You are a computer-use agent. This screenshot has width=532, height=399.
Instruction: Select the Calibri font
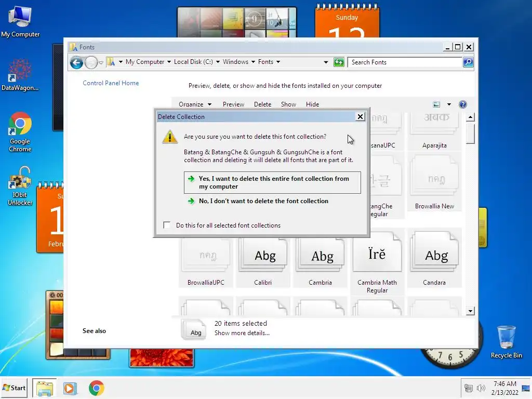point(263,262)
